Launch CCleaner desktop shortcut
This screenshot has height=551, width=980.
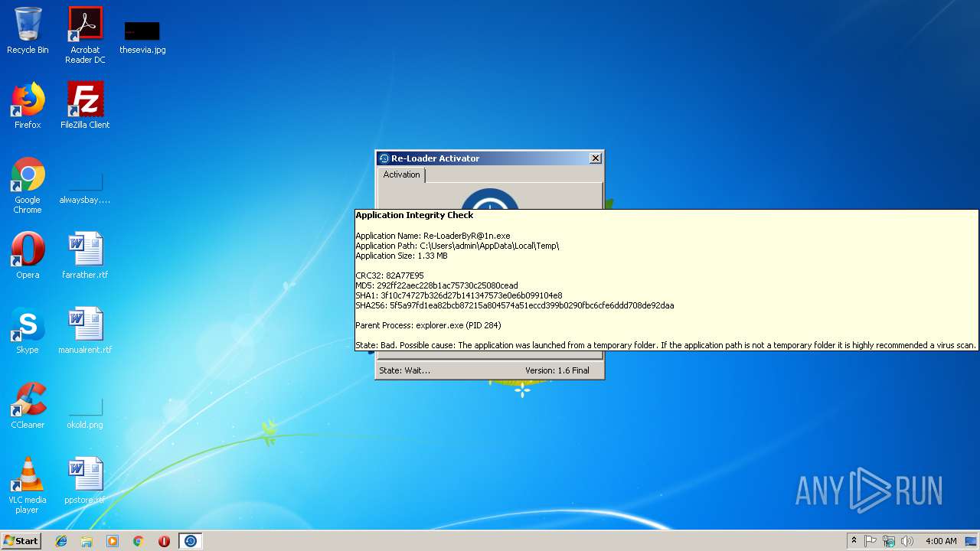pos(28,406)
